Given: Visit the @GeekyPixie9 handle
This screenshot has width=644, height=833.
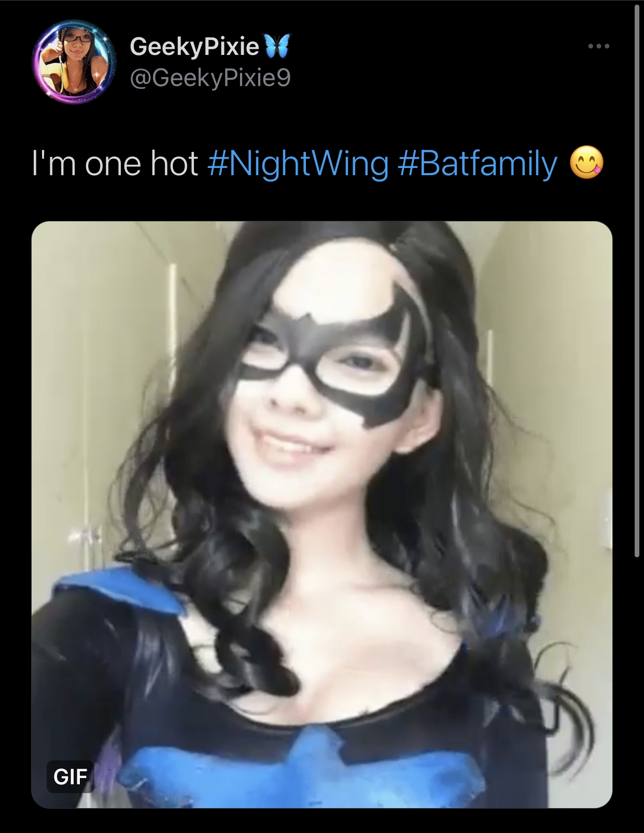Looking at the screenshot, I should coord(210,79).
